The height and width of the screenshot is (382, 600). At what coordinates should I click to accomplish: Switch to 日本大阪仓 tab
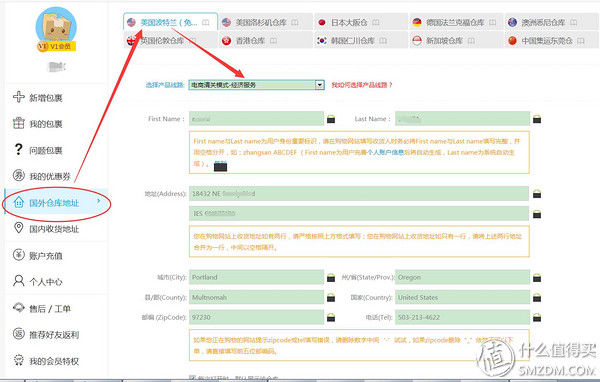pyautogui.click(x=361, y=22)
